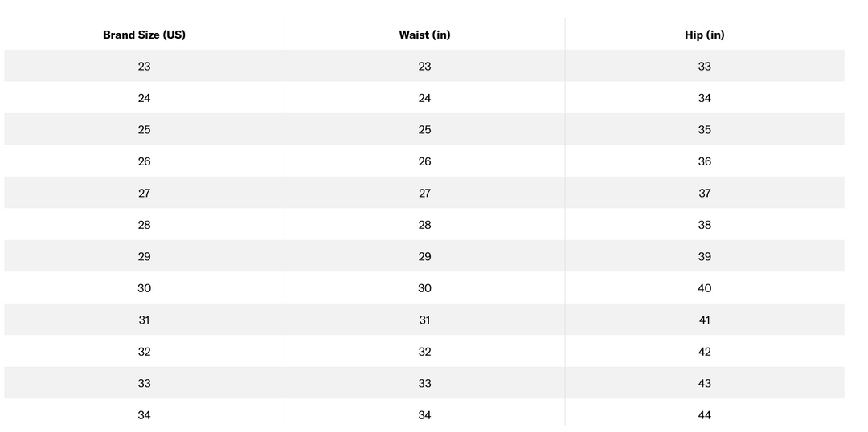Screen dimensions: 868x432
Task: Click brand size 34 in first column
Action: (x=144, y=415)
